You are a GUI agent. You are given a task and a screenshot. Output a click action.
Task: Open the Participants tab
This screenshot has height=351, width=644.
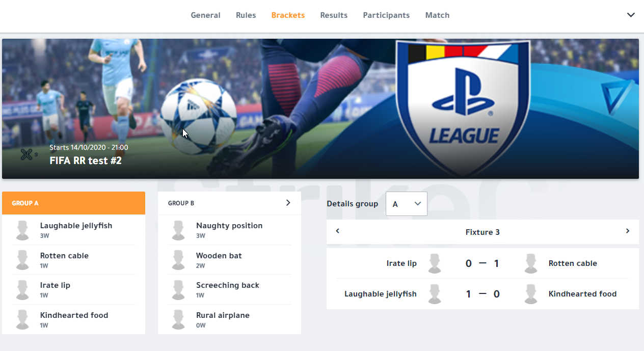pos(386,15)
